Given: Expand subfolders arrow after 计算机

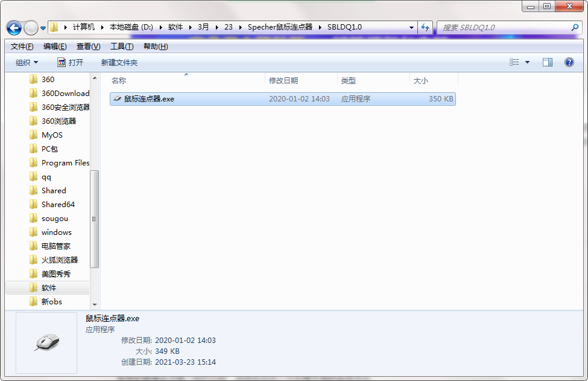Looking at the screenshot, I should tap(103, 27).
